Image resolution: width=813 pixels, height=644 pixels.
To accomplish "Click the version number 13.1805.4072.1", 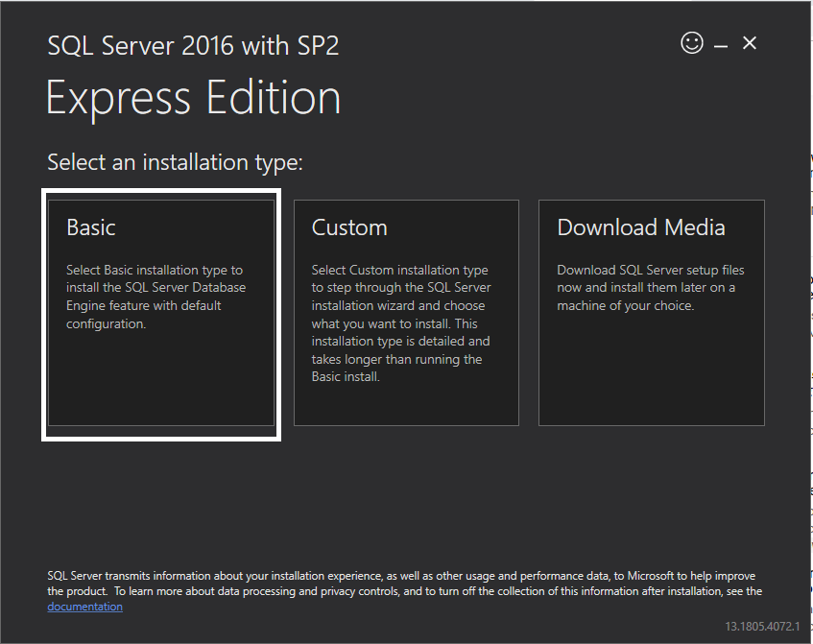I will tap(762, 627).
